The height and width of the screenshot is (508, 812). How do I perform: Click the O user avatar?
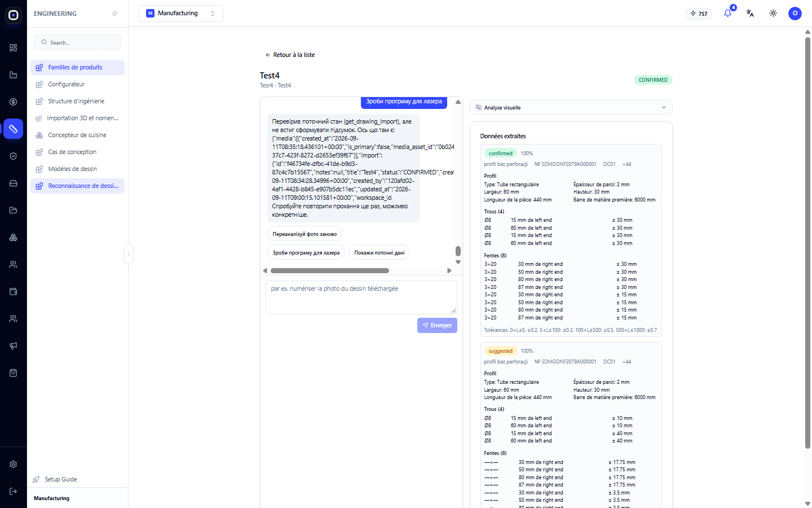click(795, 14)
